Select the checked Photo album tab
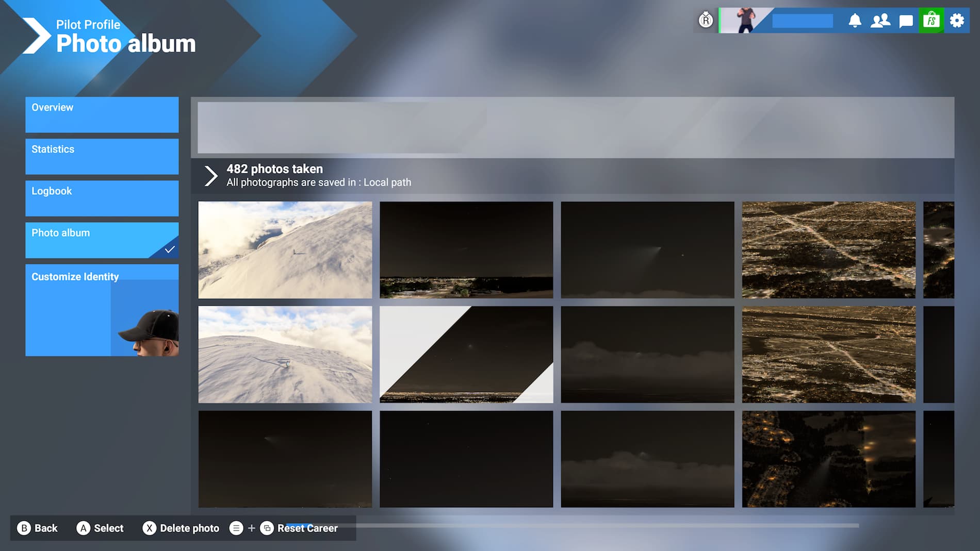Screen dimensions: 980x551 [x=102, y=240]
